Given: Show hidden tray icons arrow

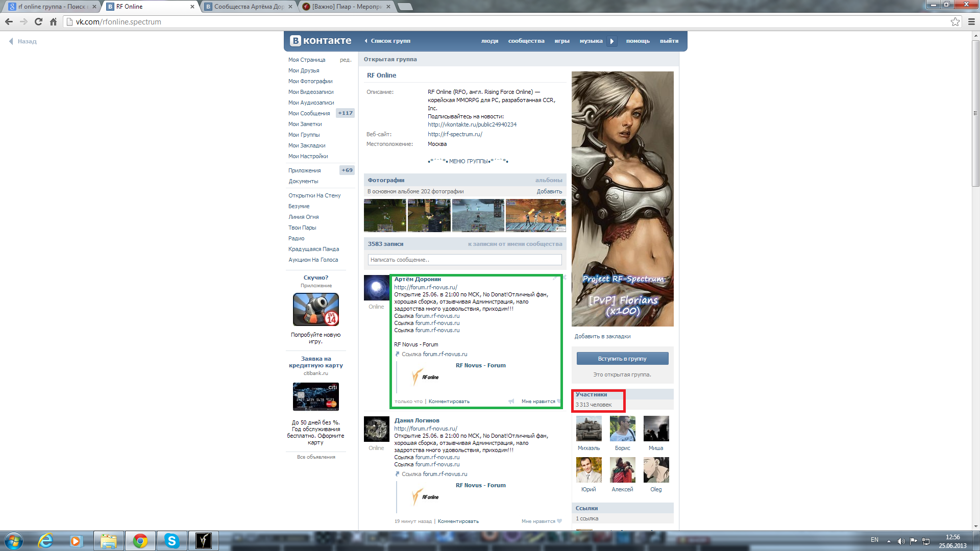Looking at the screenshot, I should click(889, 541).
